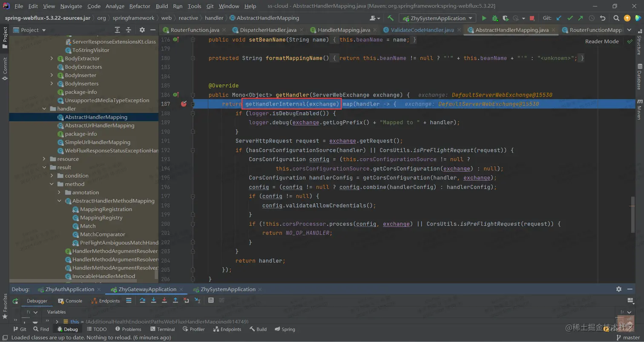Open the Evaluate Expression calculator icon
Viewport: 644px width, 342px height.
coord(211,301)
